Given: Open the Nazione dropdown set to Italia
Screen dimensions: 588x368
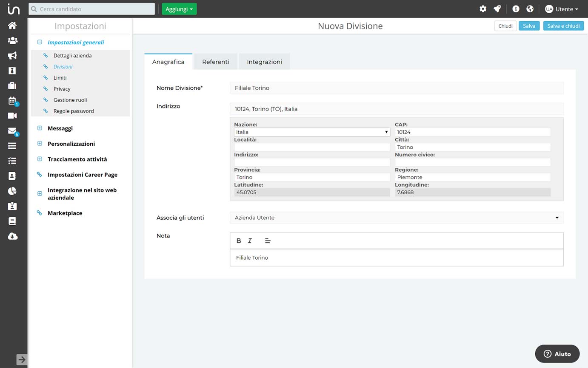Looking at the screenshot, I should tap(312, 132).
